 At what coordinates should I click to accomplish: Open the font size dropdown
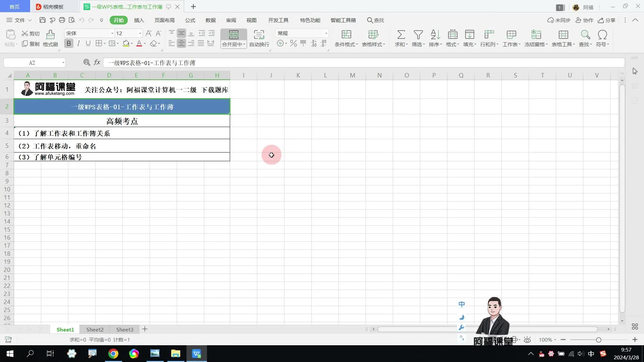pos(140,33)
